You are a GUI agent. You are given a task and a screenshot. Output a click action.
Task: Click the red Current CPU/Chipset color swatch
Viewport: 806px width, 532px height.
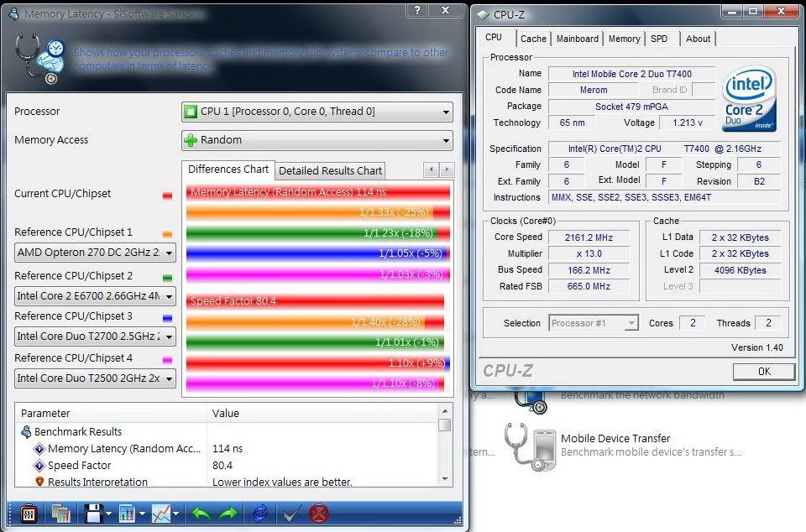pos(168,196)
